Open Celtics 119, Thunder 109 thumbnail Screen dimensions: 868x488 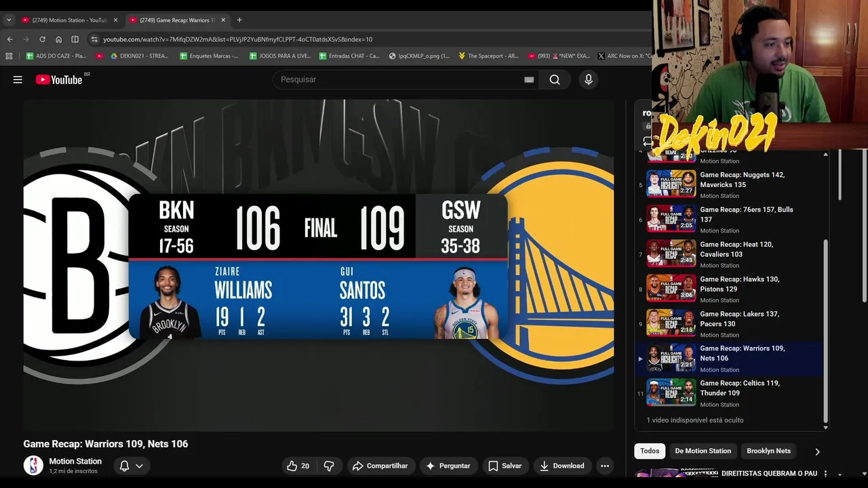click(671, 392)
